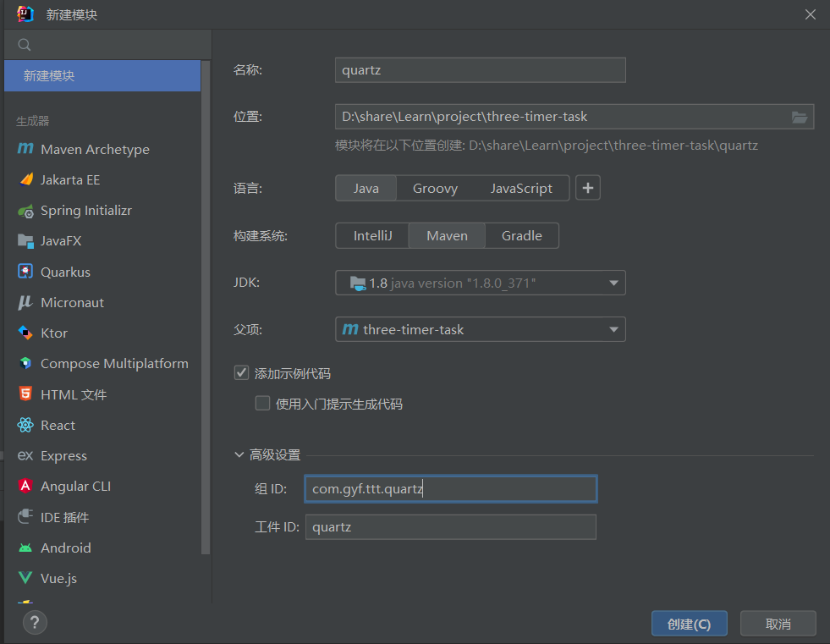This screenshot has width=830, height=644.
Task: Click the IntelliJ IDEA logo in title bar
Action: coord(25,14)
